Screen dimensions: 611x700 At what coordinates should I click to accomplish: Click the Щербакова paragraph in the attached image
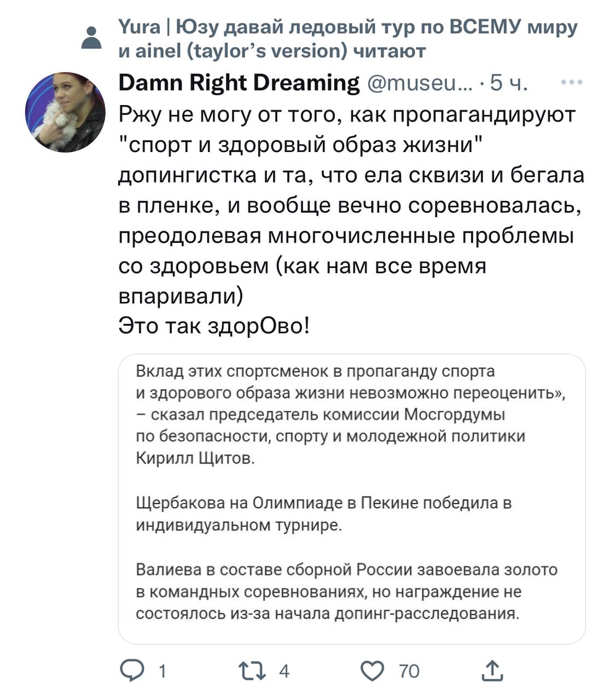[323, 514]
